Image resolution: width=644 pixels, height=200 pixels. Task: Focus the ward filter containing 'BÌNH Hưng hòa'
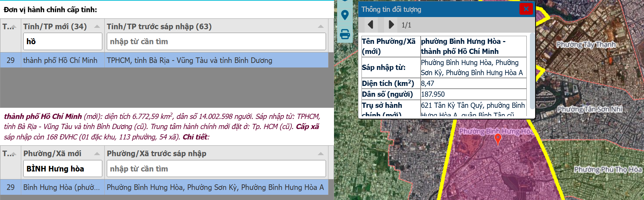click(63, 169)
